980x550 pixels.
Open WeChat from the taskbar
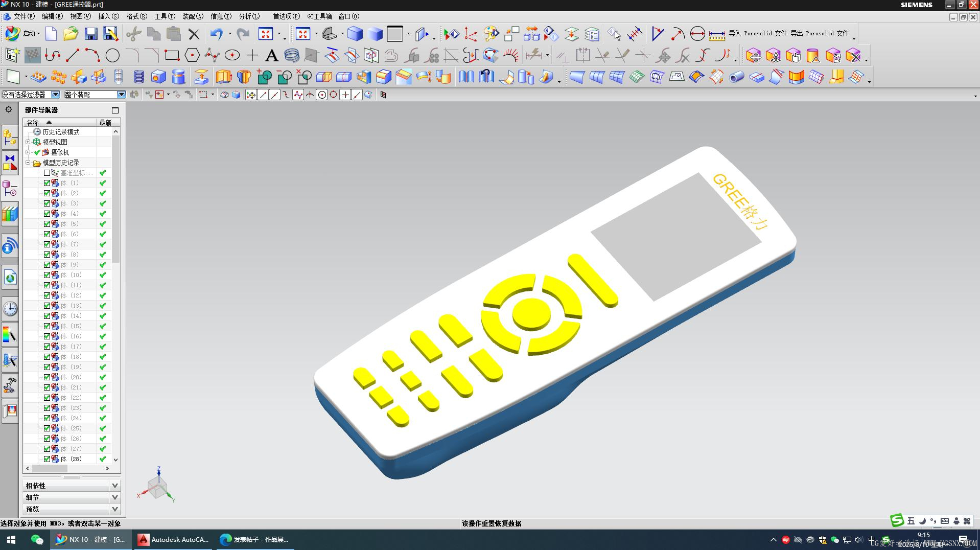pyautogui.click(x=37, y=539)
